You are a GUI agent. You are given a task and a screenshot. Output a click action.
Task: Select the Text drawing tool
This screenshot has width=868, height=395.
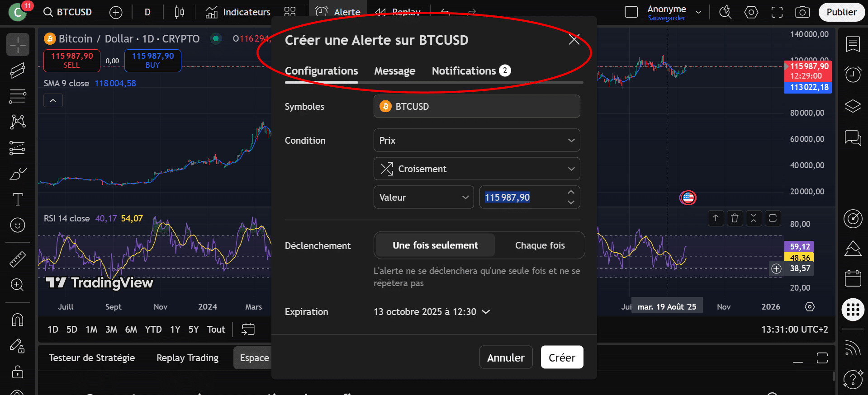point(18,199)
